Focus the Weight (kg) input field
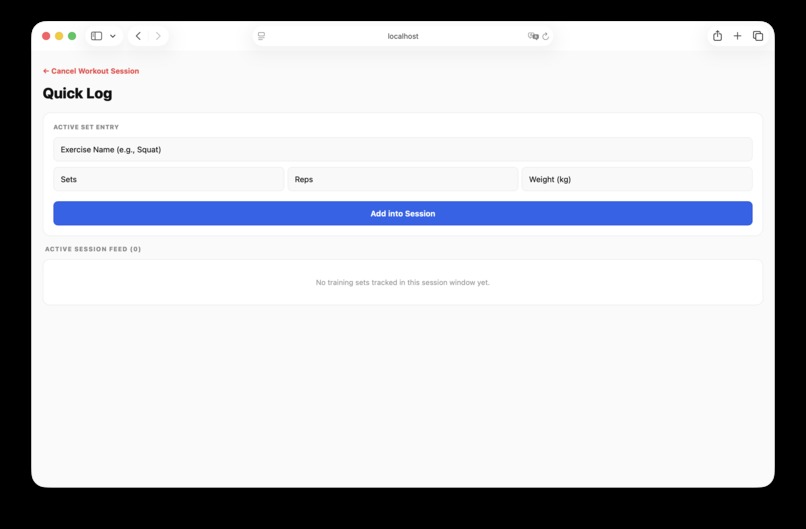Screen dimensions: 806x529 (x=637, y=179)
